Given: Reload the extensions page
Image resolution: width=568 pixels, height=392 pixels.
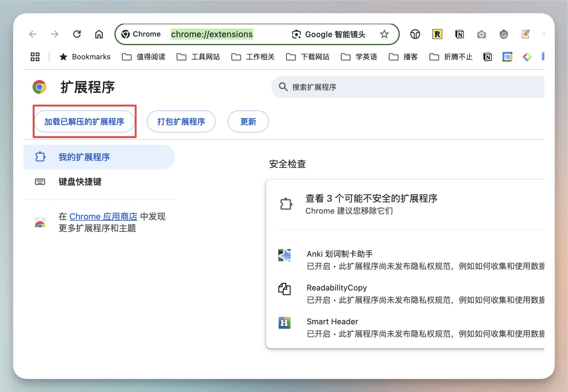Looking at the screenshot, I should (x=77, y=34).
